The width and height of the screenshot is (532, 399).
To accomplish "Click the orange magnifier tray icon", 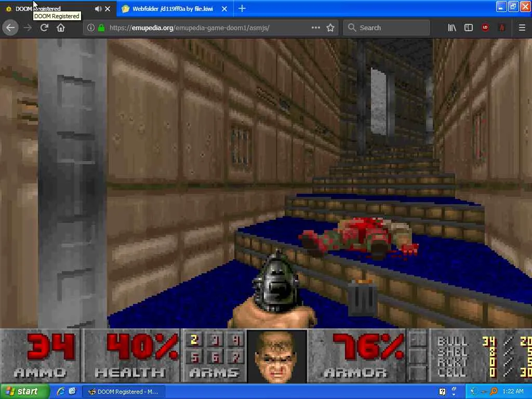I will tap(494, 392).
